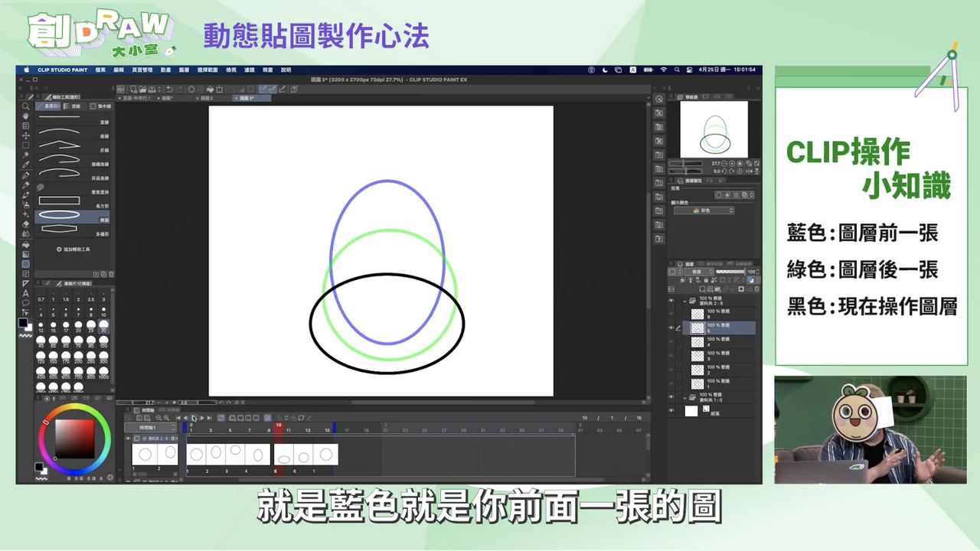Jump to the first frame of the timeline

[178, 418]
